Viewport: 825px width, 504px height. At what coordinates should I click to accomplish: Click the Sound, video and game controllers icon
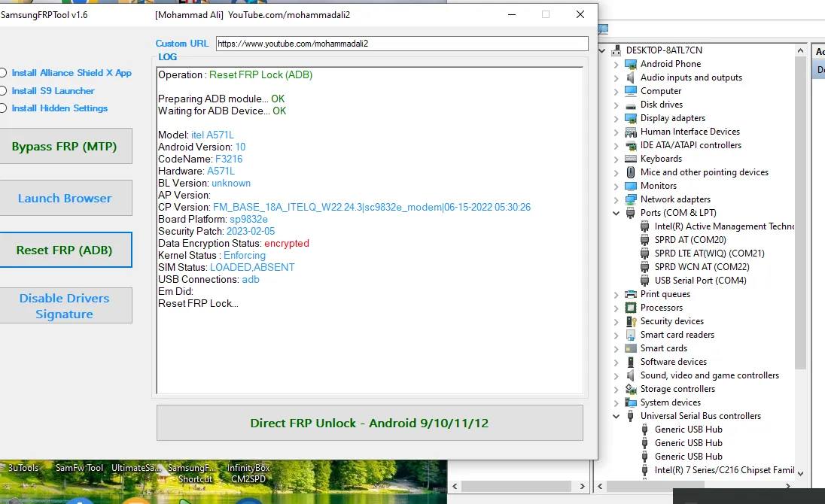[x=631, y=375]
